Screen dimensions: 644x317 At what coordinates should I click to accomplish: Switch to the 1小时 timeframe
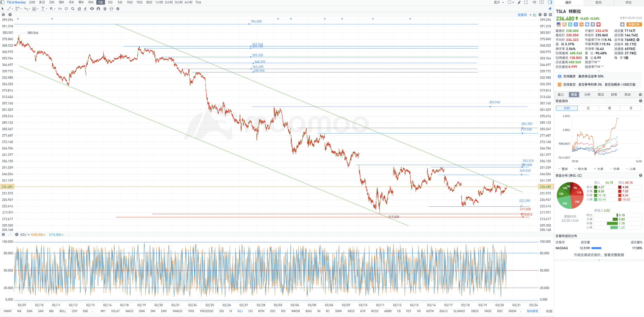click(159, 2)
